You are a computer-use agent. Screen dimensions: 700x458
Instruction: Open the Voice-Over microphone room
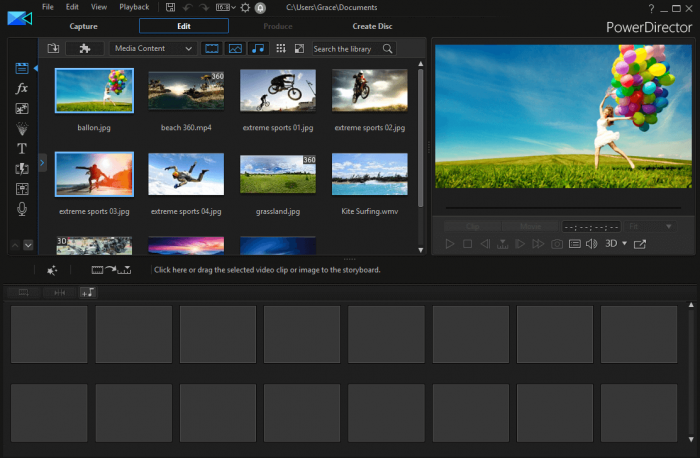(22, 208)
